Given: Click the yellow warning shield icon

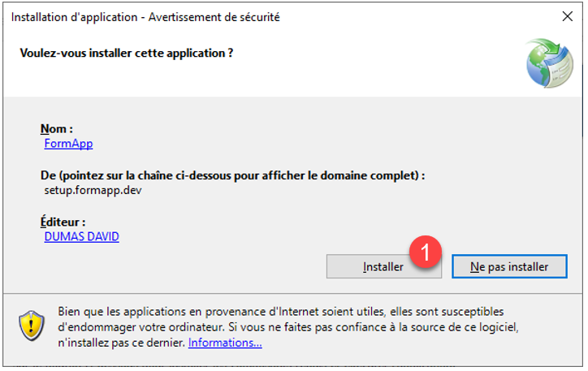Looking at the screenshot, I should [32, 325].
